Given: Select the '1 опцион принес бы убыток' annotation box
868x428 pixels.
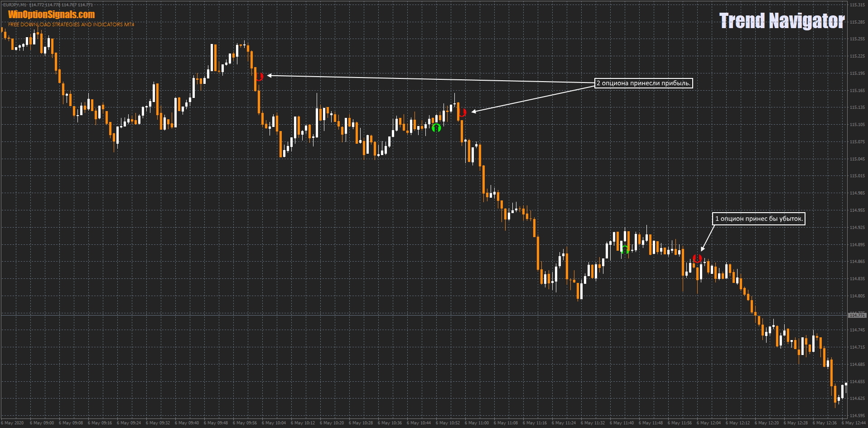Looking at the screenshot, I should pyautogui.click(x=759, y=219).
